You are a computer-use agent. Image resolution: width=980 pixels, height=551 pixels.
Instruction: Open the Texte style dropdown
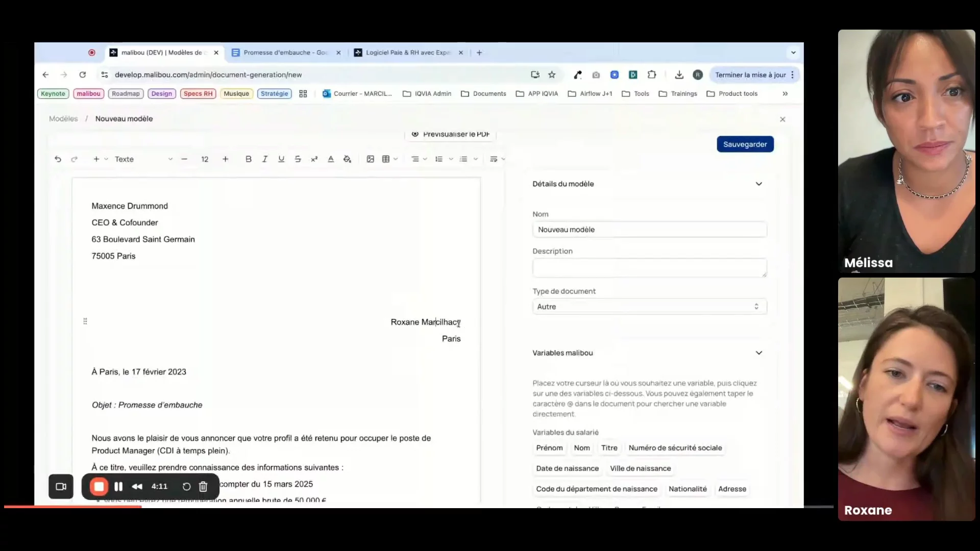coord(143,159)
